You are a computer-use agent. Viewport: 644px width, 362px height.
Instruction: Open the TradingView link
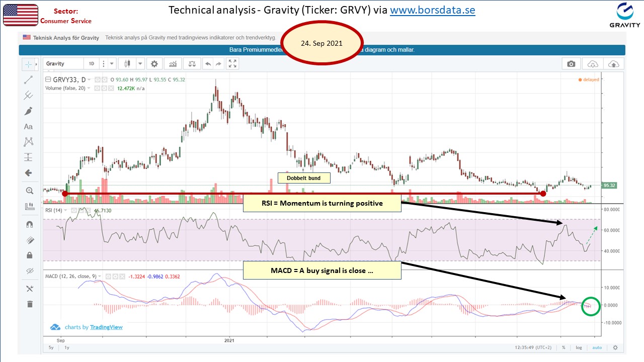click(x=106, y=327)
